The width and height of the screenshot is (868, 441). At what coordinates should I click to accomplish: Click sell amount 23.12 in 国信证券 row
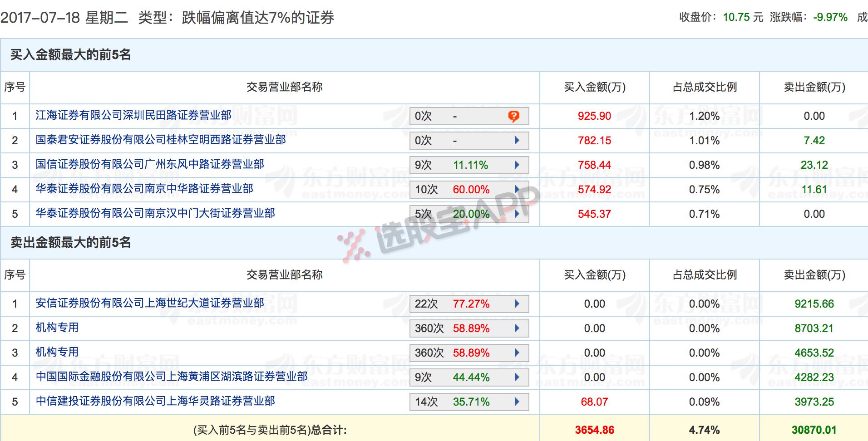pyautogui.click(x=814, y=165)
